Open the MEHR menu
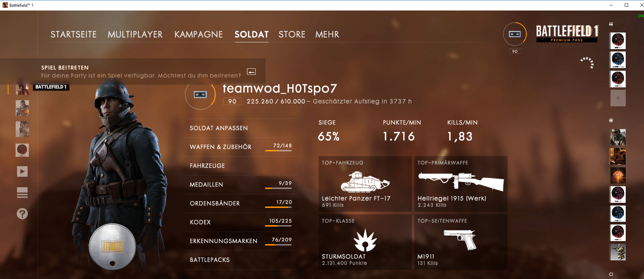644x279 pixels. (327, 35)
